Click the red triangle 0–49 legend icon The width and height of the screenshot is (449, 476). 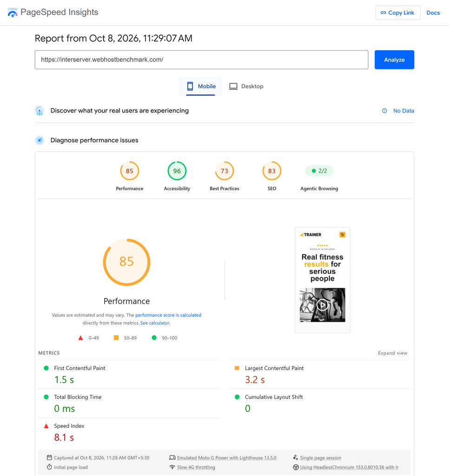[x=80, y=338]
